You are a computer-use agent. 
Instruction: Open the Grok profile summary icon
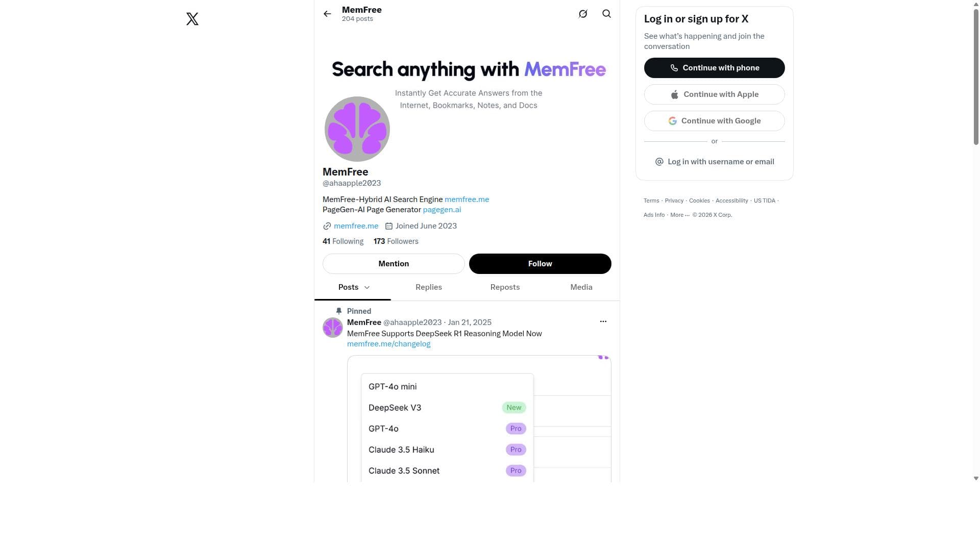(583, 14)
